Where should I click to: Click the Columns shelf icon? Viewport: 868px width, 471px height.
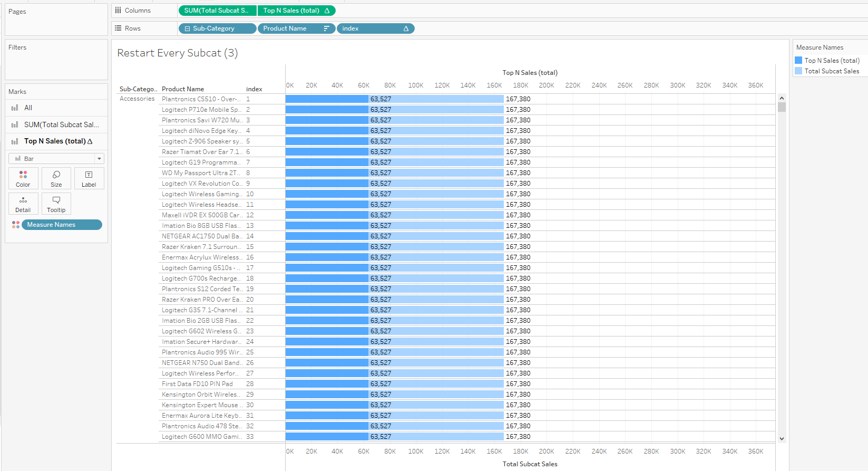click(118, 11)
